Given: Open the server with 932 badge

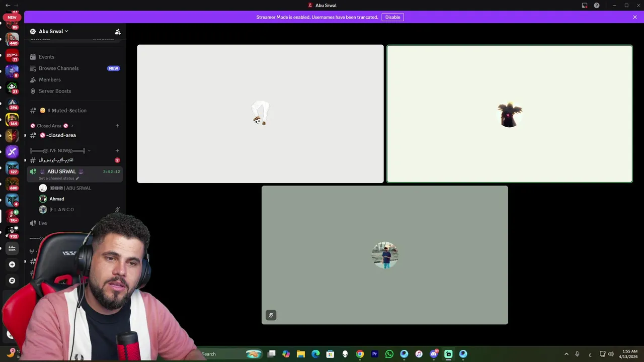Looking at the screenshot, I should click(x=12, y=232).
